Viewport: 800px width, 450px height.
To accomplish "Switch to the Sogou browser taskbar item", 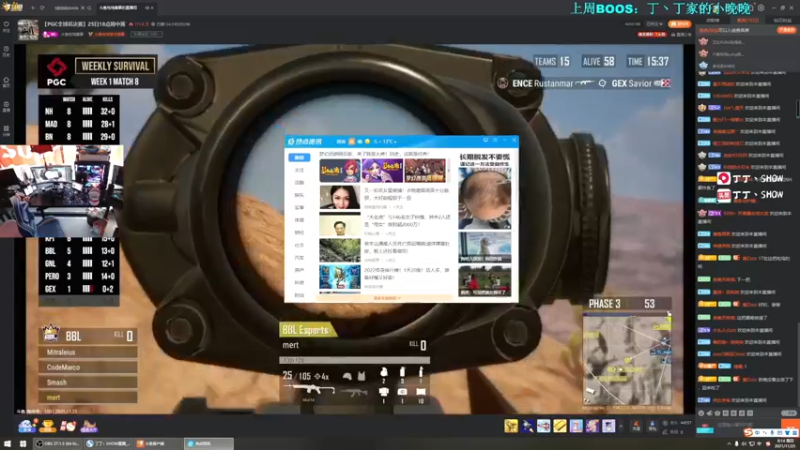I will [108, 444].
